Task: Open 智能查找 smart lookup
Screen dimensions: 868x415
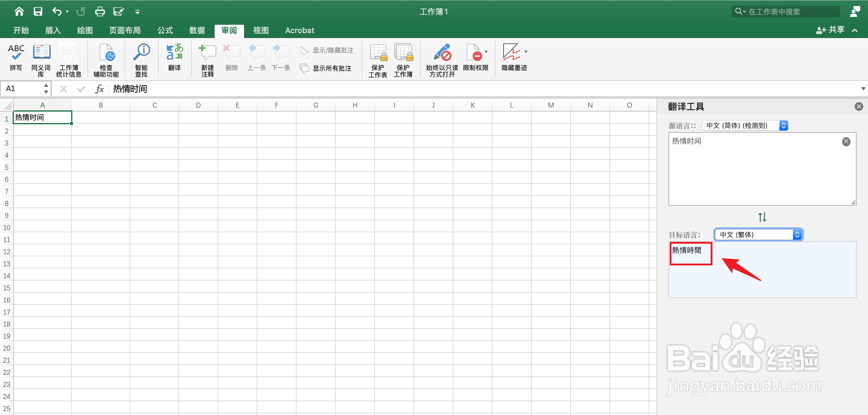Action: coord(141,59)
